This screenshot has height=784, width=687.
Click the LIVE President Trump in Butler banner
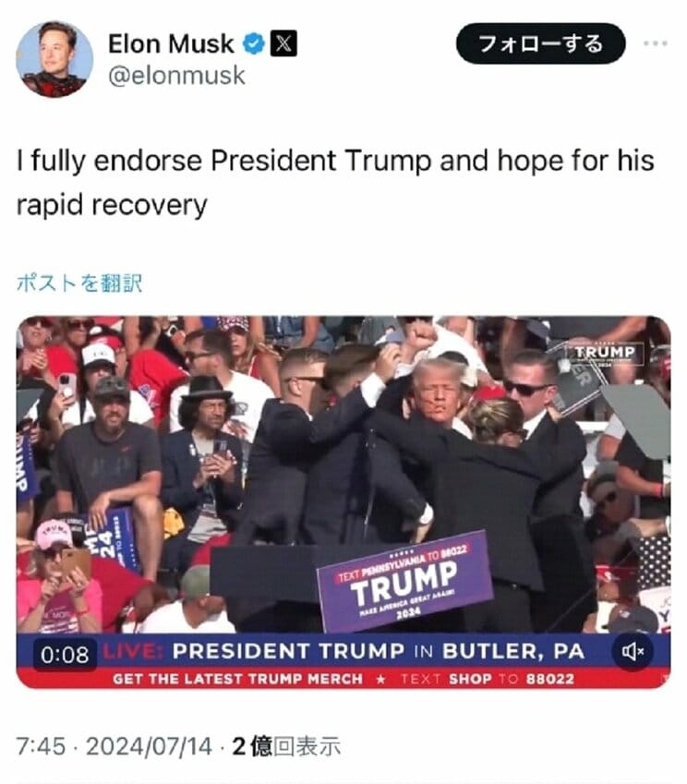click(343, 652)
